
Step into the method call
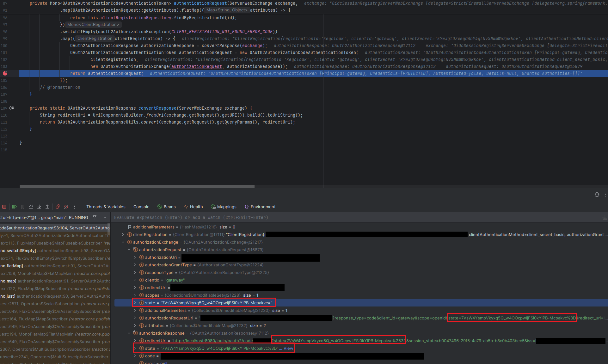pyautogui.click(x=39, y=207)
